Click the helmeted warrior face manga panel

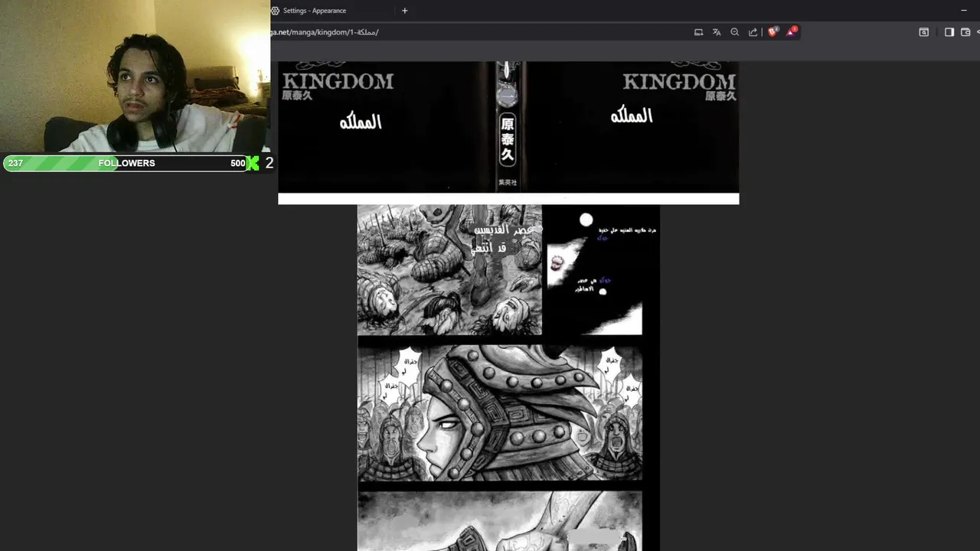500,412
